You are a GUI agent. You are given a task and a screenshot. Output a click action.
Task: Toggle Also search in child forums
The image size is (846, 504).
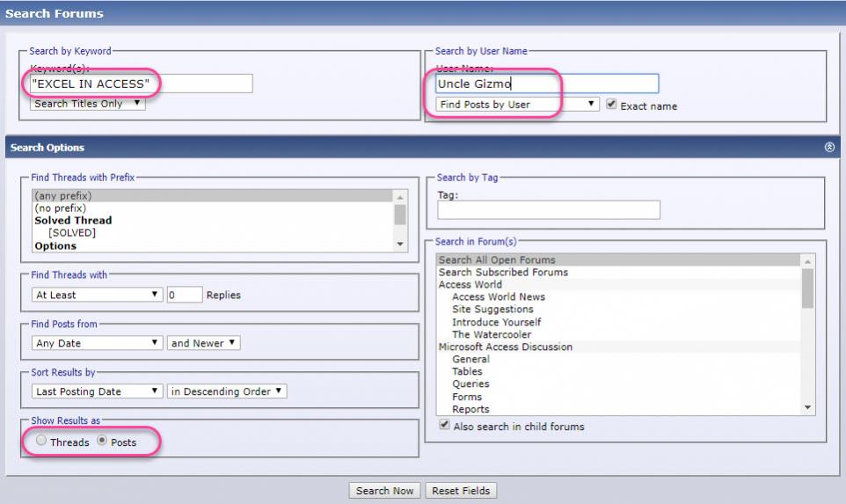tap(444, 425)
